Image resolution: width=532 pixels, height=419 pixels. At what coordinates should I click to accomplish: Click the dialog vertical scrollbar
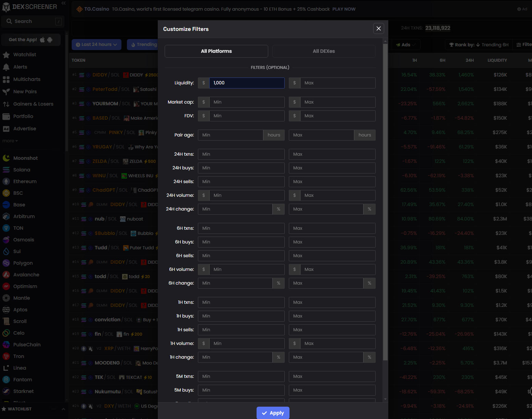[x=386, y=202]
